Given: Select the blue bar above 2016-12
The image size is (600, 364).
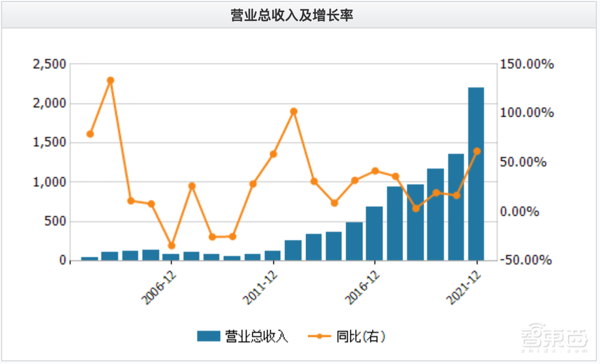Looking at the screenshot, I should coord(374,234).
